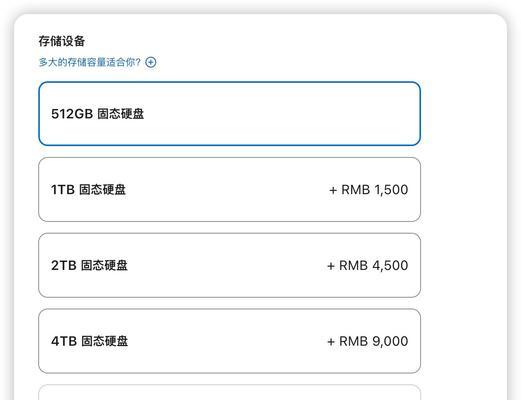Click the plus circle icon beside storage question

(151, 62)
